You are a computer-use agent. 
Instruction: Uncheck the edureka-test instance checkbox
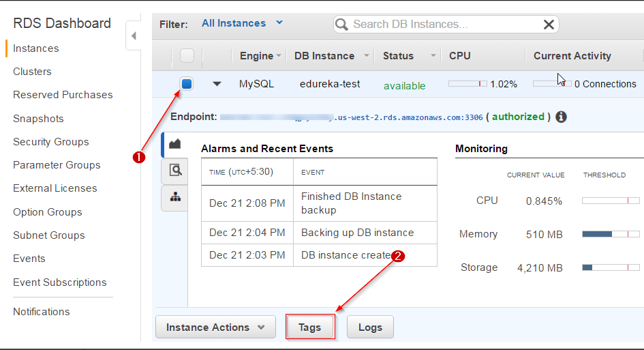coord(187,84)
